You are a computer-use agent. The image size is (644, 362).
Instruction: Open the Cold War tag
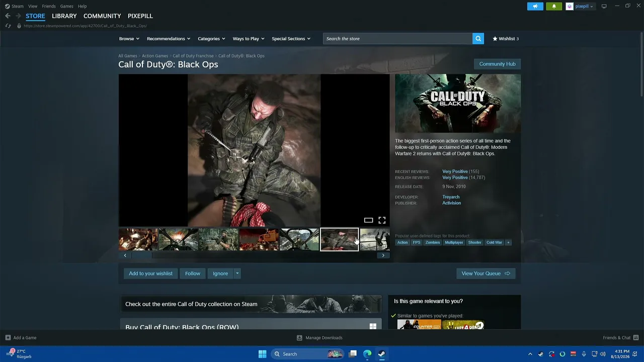pos(494,242)
